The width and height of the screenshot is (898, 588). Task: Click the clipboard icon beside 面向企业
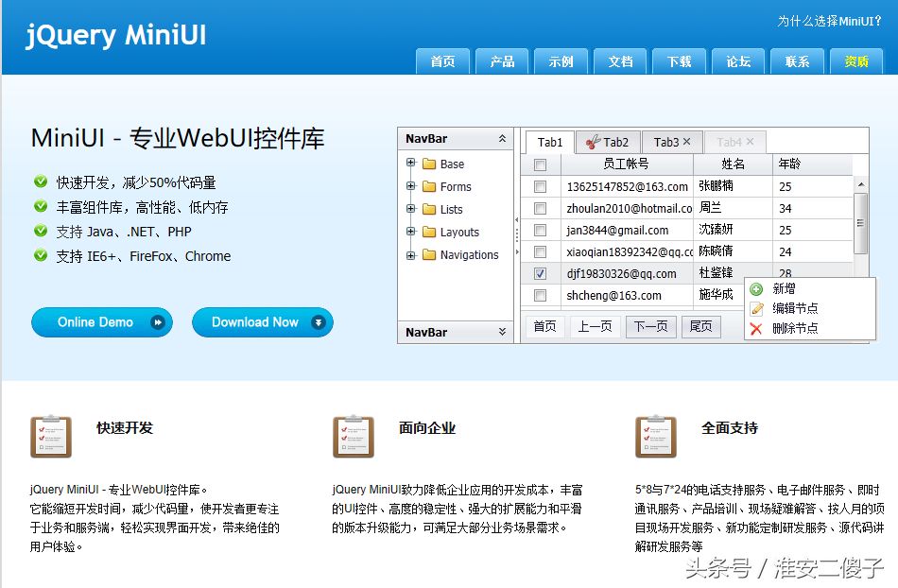[x=354, y=437]
